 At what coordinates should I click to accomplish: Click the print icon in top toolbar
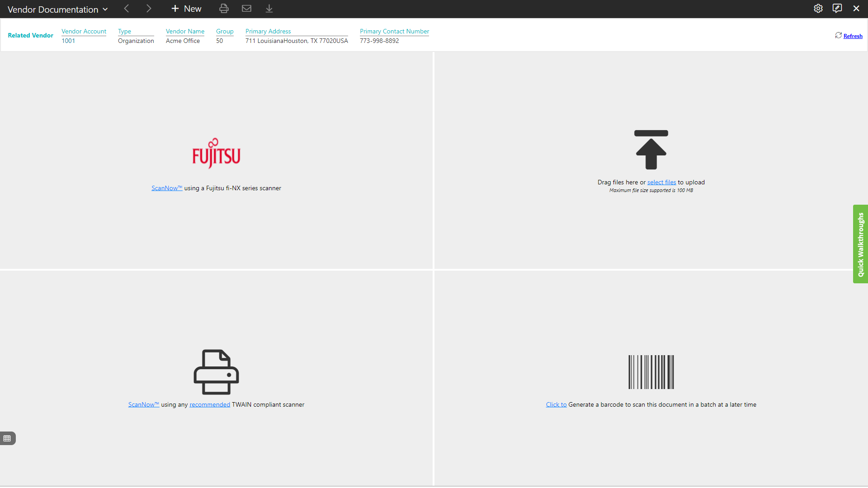pyautogui.click(x=224, y=9)
